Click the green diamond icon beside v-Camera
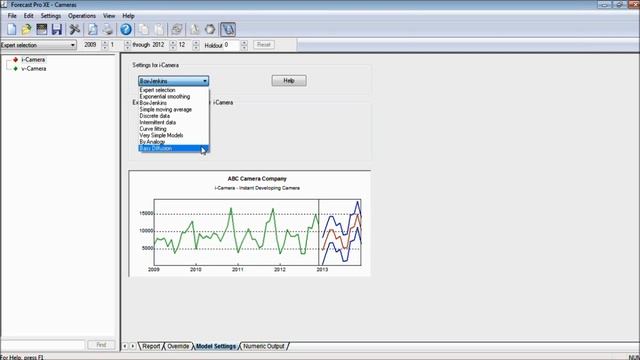The image size is (640, 360). coord(16,69)
